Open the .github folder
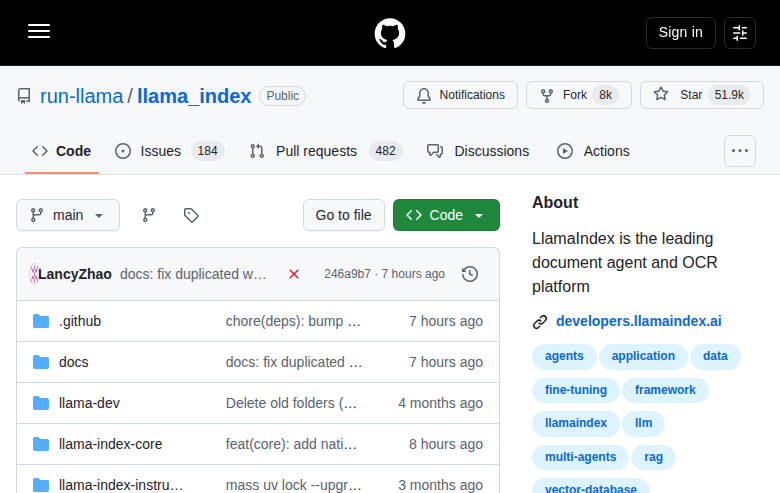The height and width of the screenshot is (493, 780). (80, 321)
